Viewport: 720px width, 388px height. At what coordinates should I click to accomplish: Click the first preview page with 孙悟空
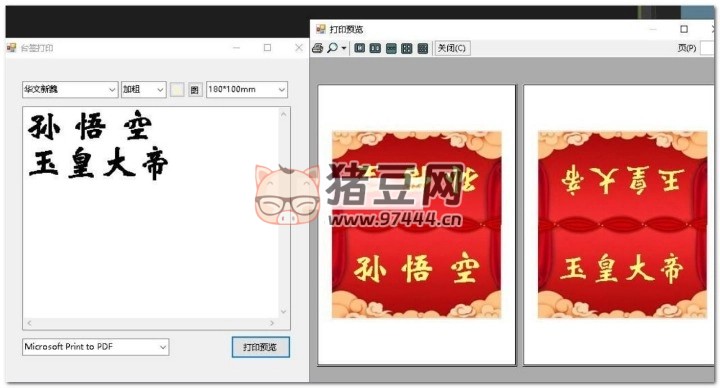coord(416,225)
